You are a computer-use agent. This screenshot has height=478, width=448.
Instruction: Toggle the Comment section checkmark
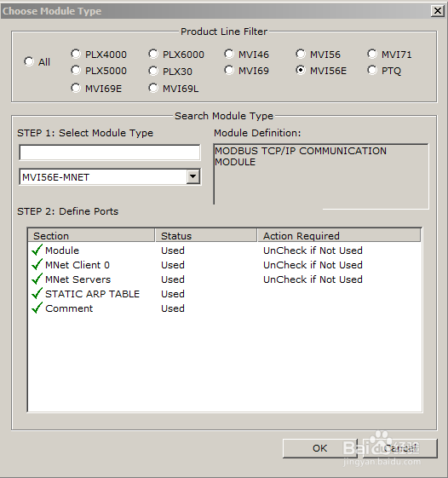(37, 308)
